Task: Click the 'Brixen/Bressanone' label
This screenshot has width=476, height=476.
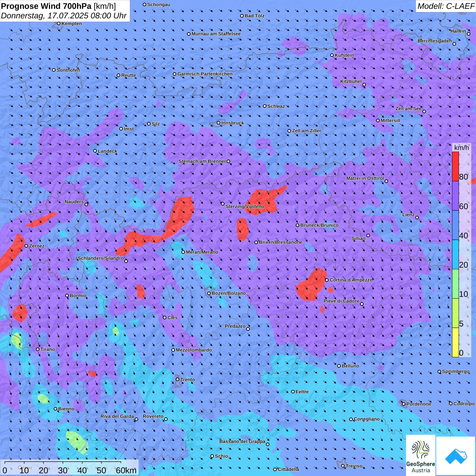Action: pos(280,242)
